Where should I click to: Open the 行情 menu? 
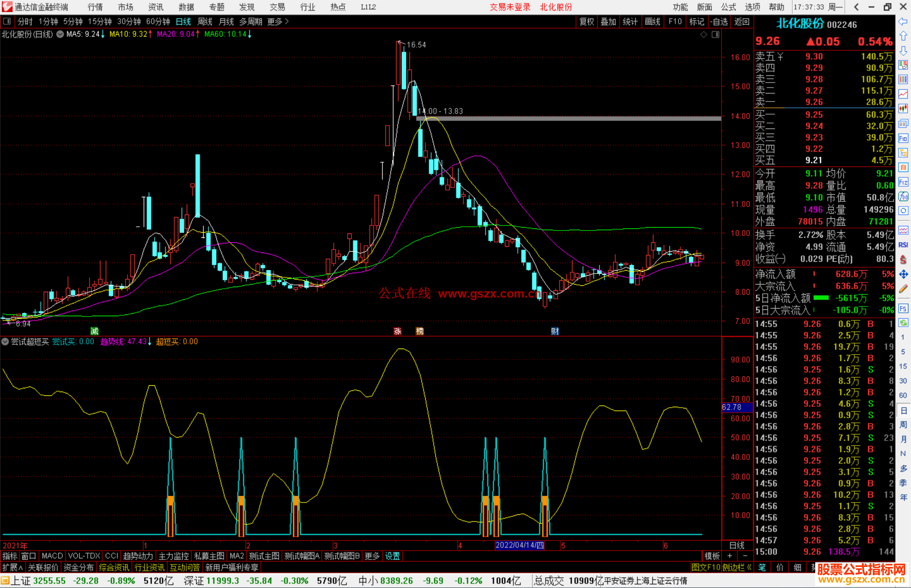(95, 7)
